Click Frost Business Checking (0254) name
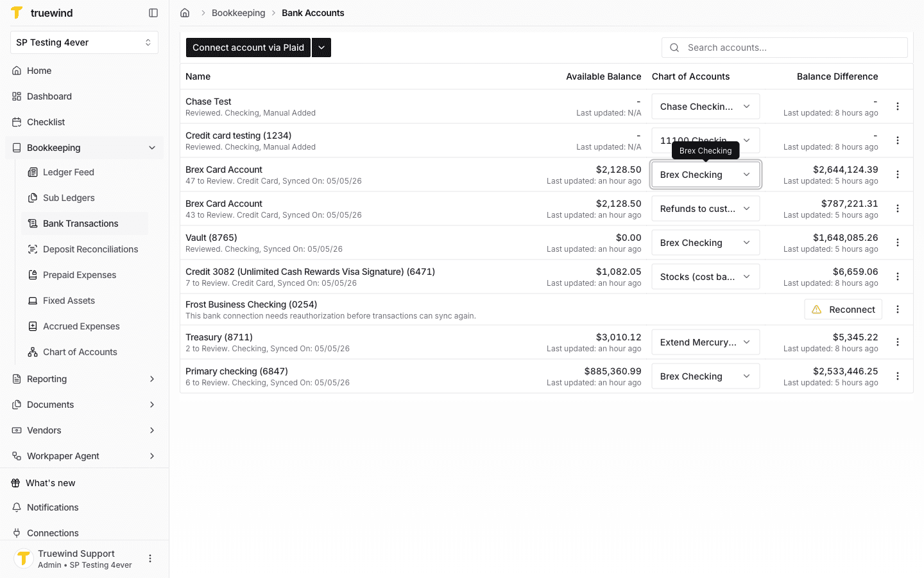Image resolution: width=924 pixels, height=578 pixels. click(252, 304)
